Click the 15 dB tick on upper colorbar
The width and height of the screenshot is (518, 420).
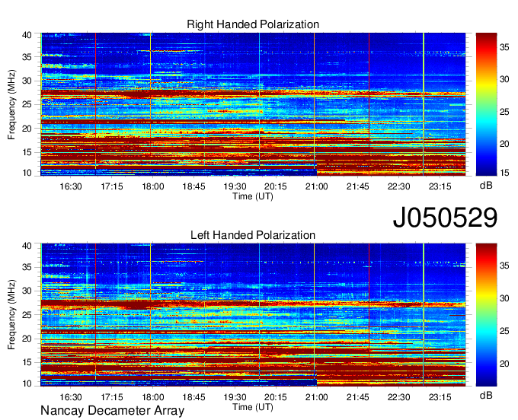point(504,173)
